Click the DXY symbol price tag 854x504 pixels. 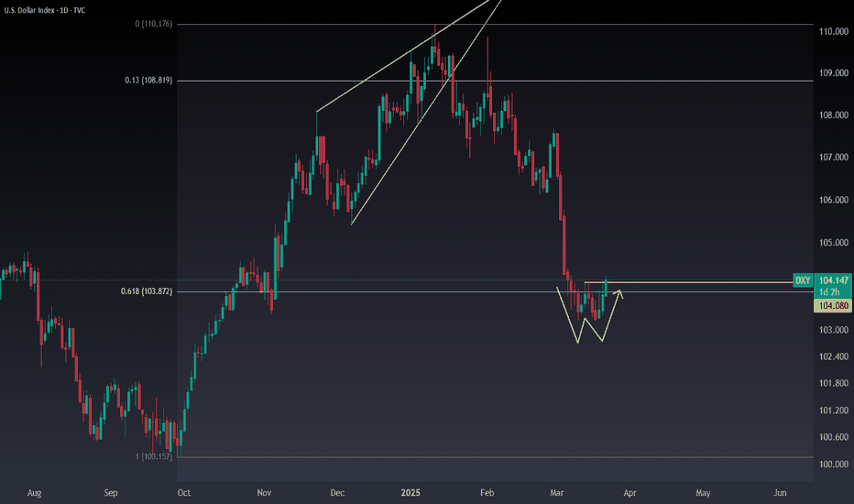(x=803, y=280)
